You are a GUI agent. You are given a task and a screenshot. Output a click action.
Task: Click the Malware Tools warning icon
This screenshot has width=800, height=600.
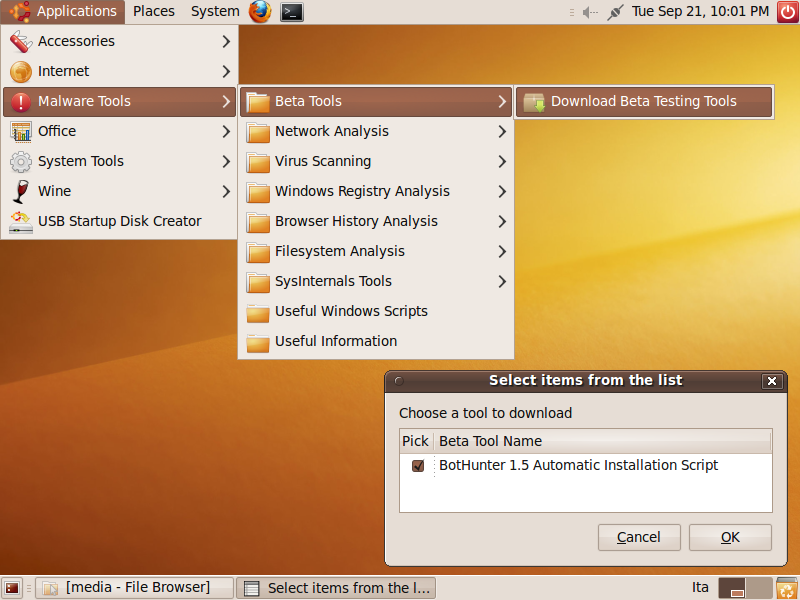21,102
